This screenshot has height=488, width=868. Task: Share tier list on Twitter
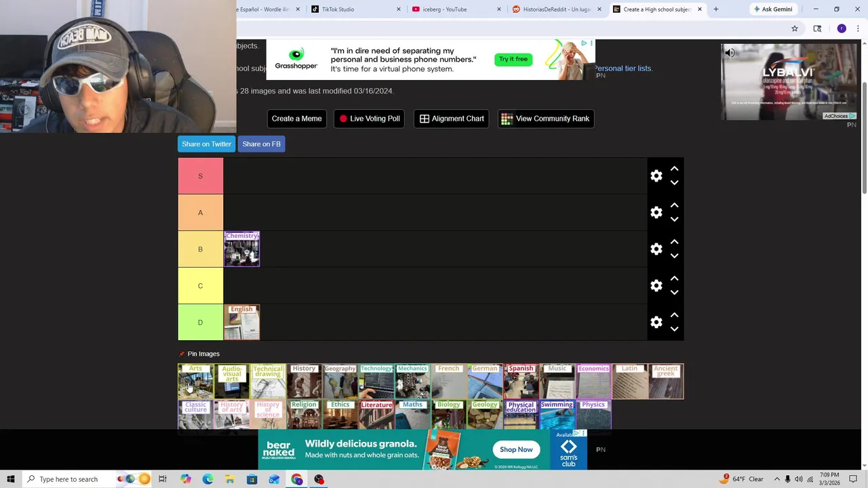tap(206, 144)
